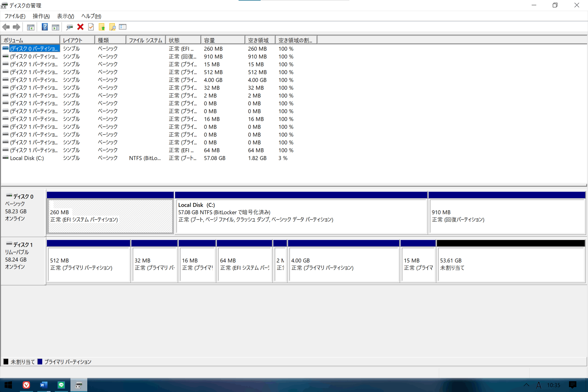Open the 操作(A) menu
This screenshot has width=588, height=392.
(x=41, y=16)
